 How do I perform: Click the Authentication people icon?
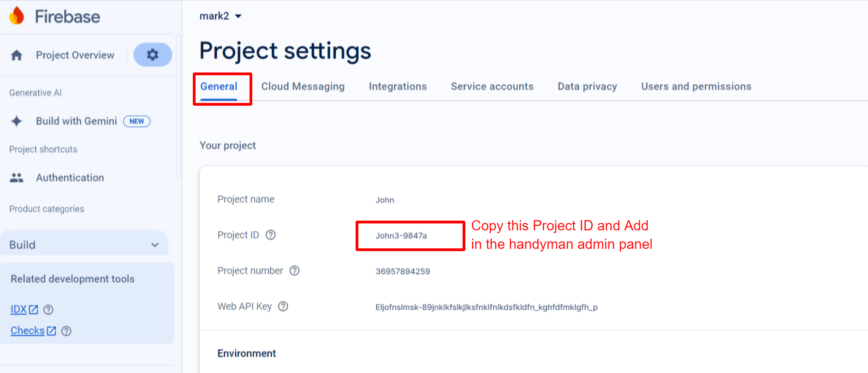[x=17, y=178]
